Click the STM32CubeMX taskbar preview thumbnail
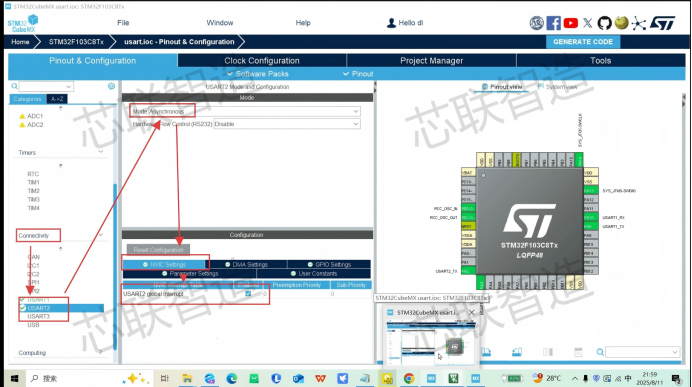The height and width of the screenshot is (387, 692). pyautogui.click(x=431, y=344)
